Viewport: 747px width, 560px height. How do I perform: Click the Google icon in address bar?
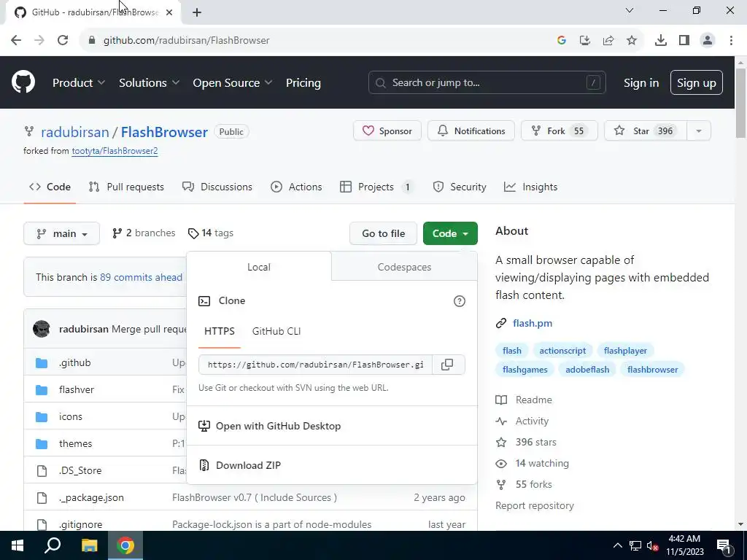(x=562, y=41)
